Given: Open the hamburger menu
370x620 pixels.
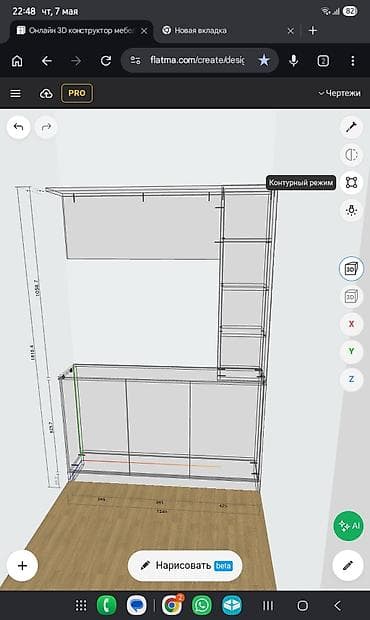Looking at the screenshot, I should [x=15, y=93].
